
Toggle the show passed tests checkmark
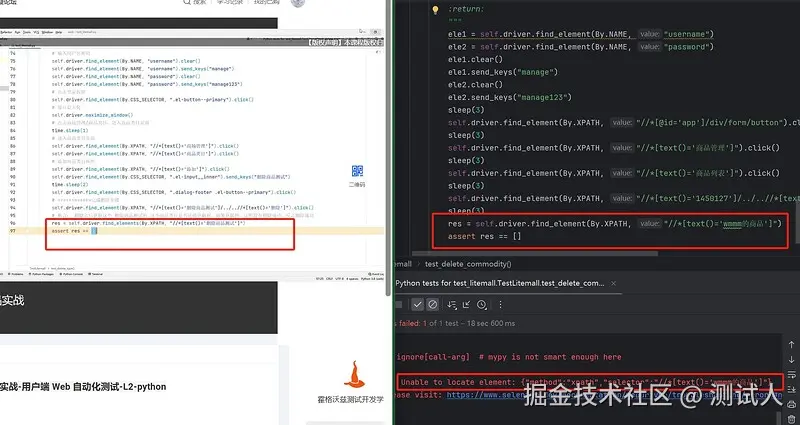click(418, 305)
